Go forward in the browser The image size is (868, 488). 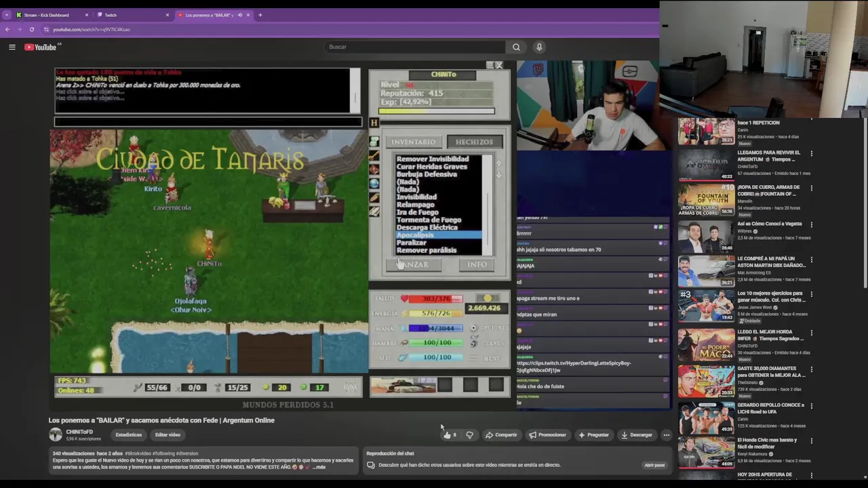point(19,29)
